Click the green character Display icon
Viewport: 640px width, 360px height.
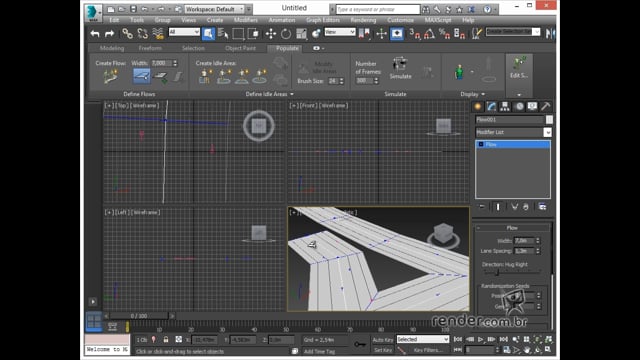pyautogui.click(x=459, y=73)
